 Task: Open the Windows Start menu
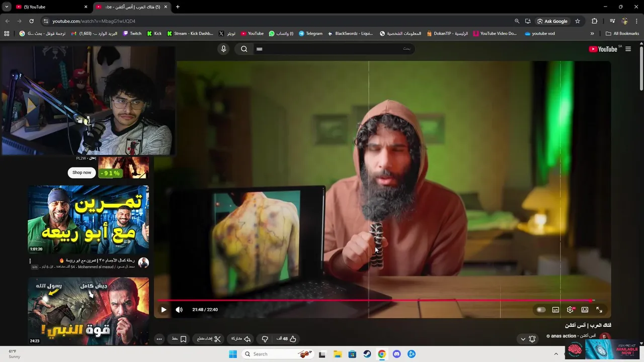tap(233, 354)
